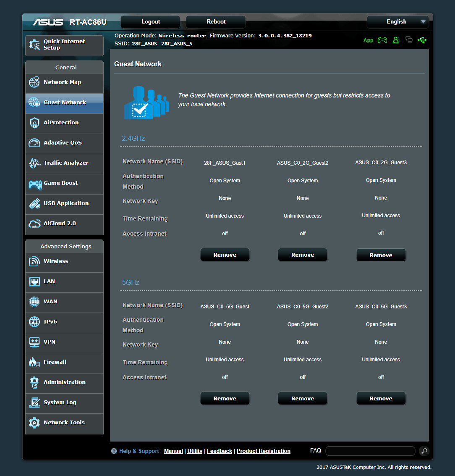Click the 28F_ASUS SSID link
455x476 pixels.
point(144,44)
